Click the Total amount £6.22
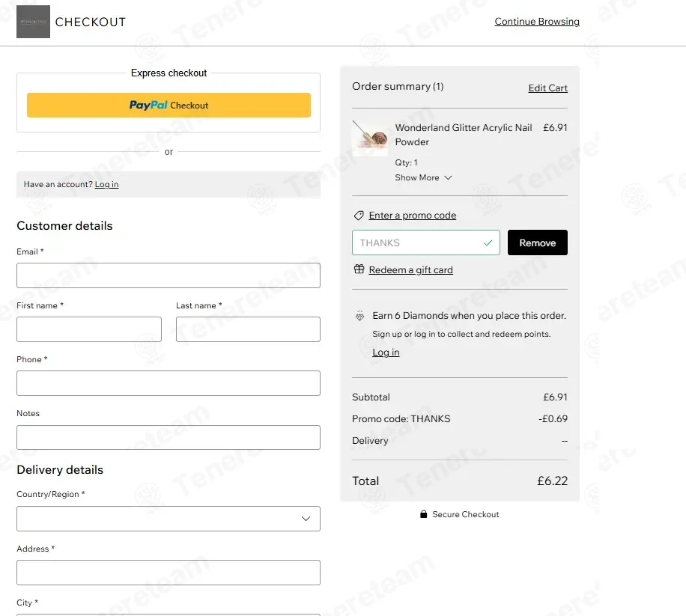 point(552,481)
